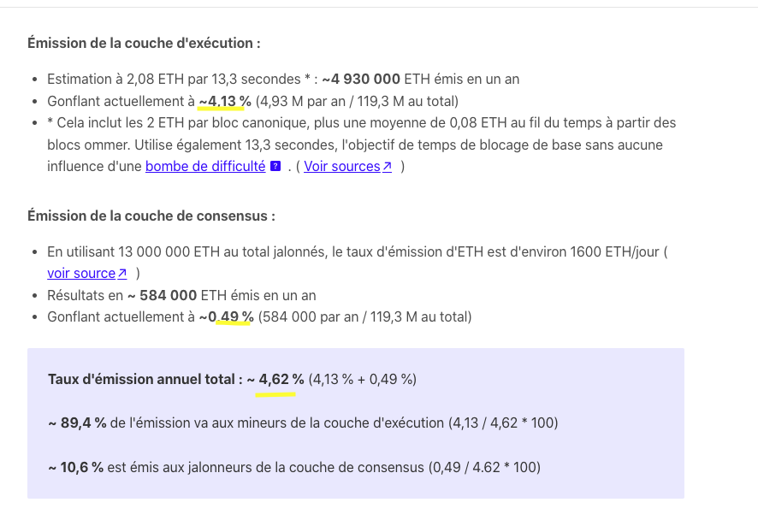Click the external arrow icon after voir source

(x=121, y=274)
